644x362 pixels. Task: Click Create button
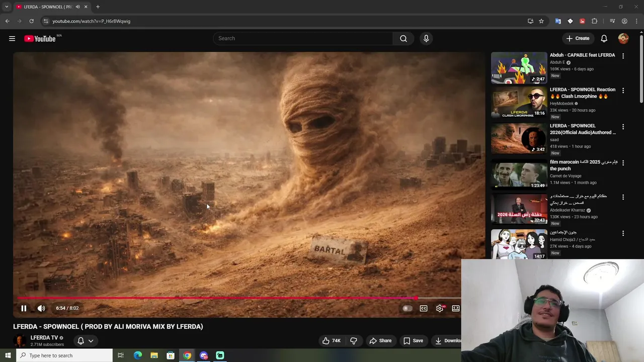click(x=578, y=39)
